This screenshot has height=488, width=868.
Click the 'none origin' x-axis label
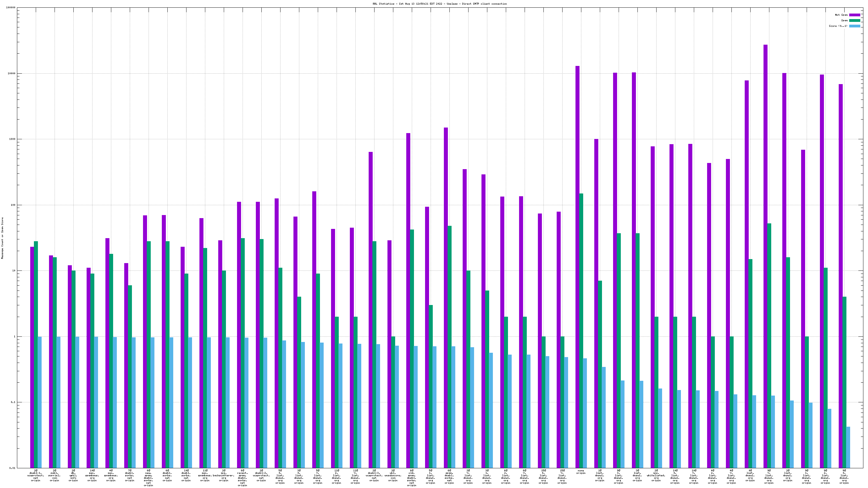(581, 472)
